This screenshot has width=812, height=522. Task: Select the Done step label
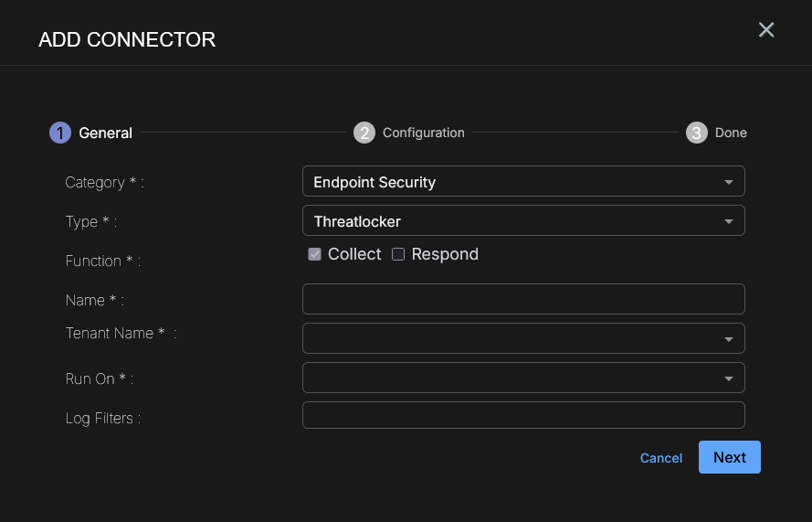click(731, 133)
